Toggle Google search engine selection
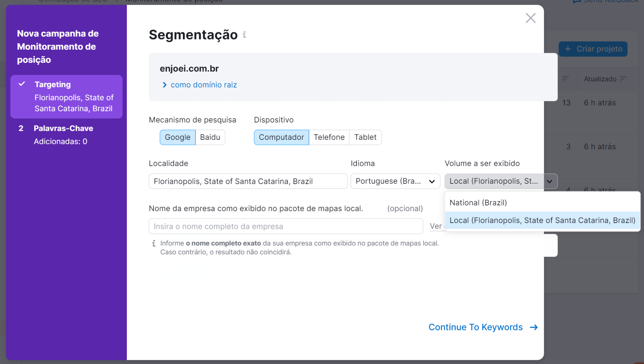This screenshot has height=364, width=644. point(177,137)
